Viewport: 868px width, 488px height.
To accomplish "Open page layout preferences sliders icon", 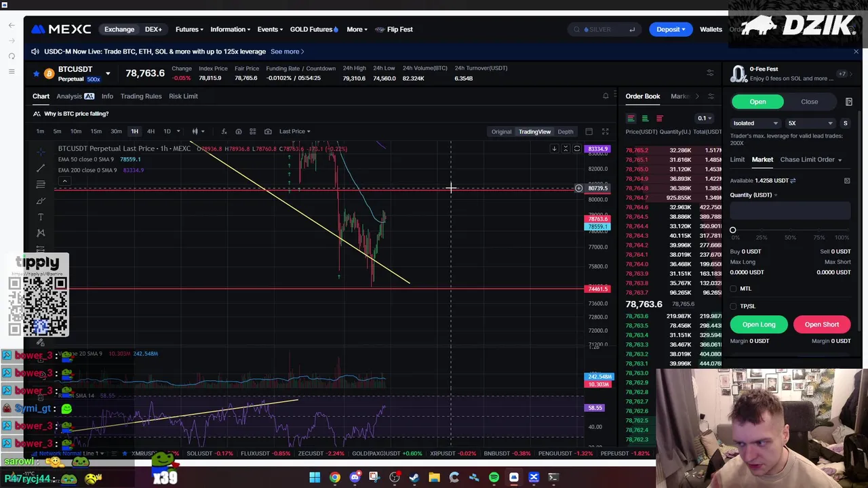I will coord(710,73).
